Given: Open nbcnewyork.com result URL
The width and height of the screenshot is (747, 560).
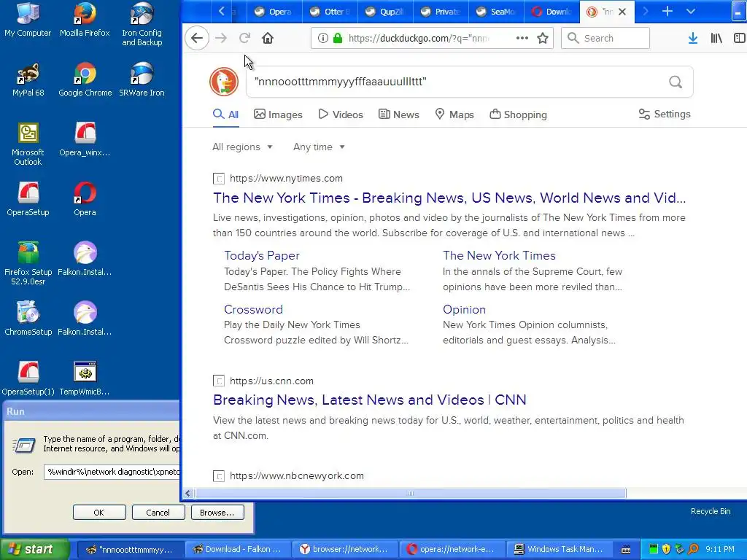Looking at the screenshot, I should click(x=296, y=475).
